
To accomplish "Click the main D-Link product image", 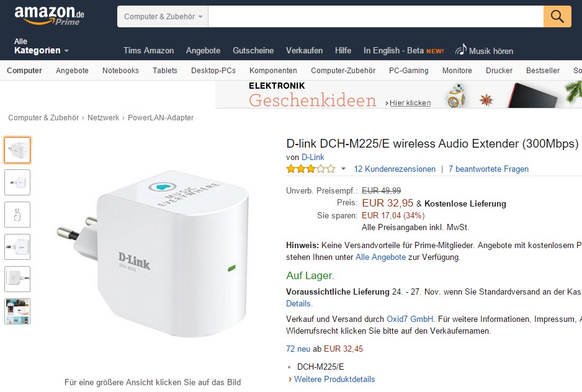I will tap(153, 254).
